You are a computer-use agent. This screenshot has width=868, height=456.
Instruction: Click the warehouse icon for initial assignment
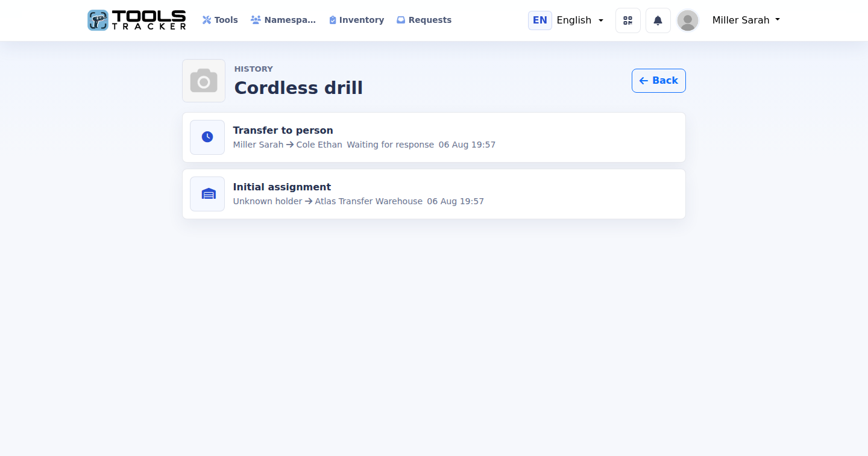207,194
